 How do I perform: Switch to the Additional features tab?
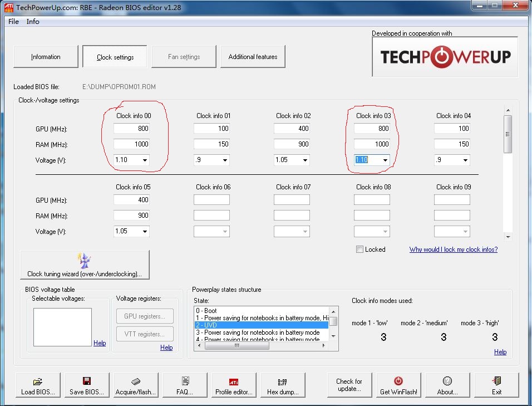tap(253, 57)
